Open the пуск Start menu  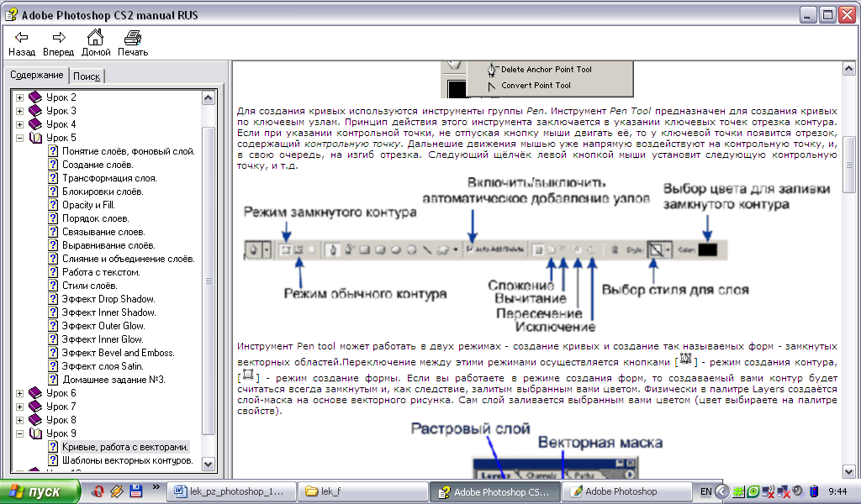click(40, 491)
